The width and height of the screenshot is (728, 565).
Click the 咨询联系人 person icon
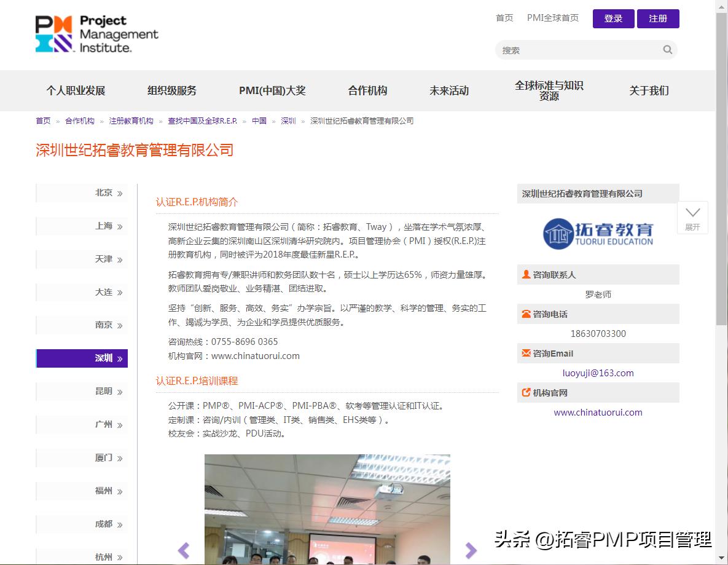tap(527, 275)
